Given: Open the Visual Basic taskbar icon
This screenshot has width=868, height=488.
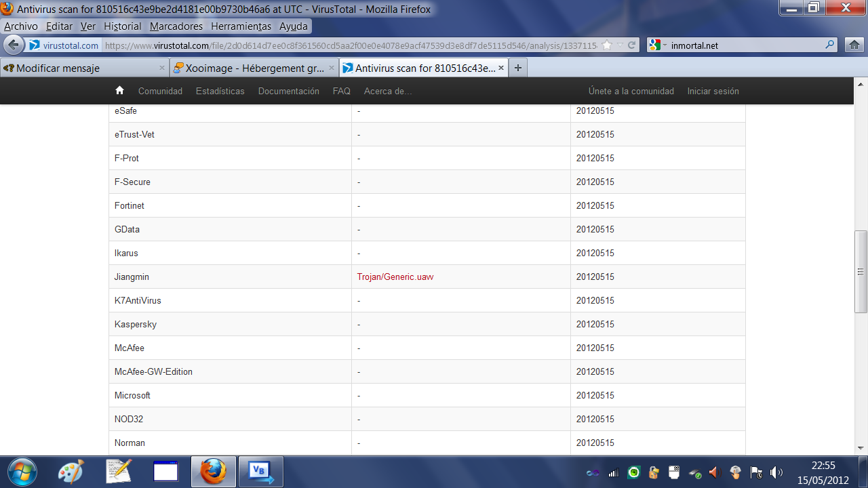Looking at the screenshot, I should (261, 472).
